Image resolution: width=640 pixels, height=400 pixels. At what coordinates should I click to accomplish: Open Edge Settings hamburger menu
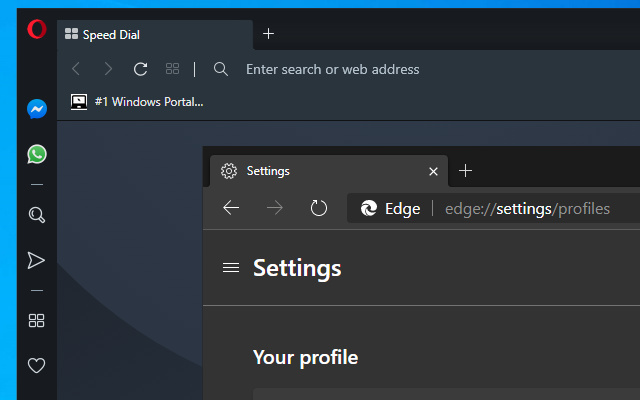[231, 267]
